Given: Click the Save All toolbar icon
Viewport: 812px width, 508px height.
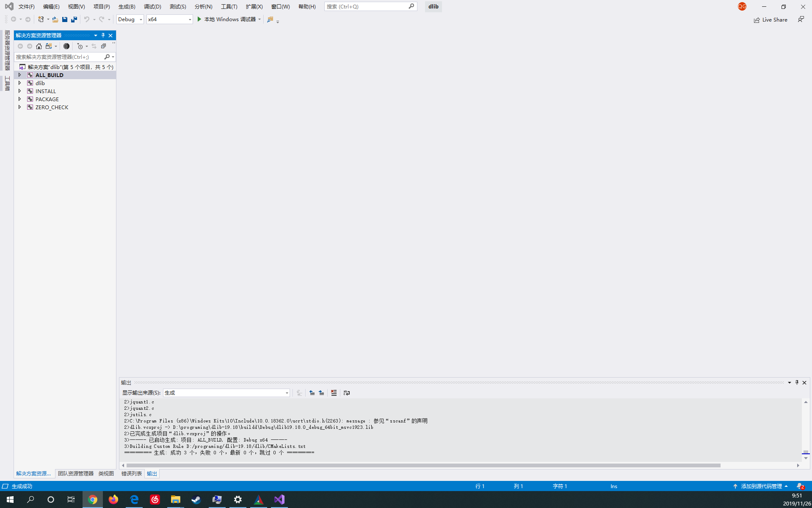Looking at the screenshot, I should tap(74, 19).
